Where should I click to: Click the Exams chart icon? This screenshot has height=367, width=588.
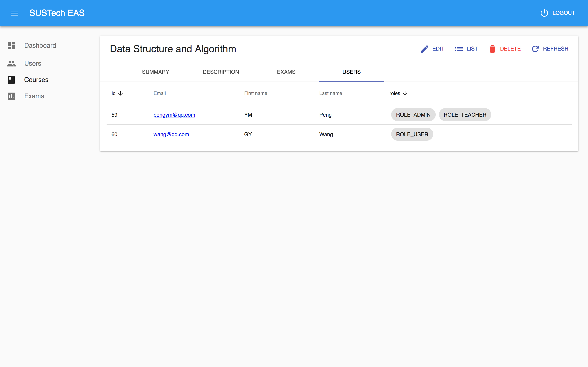click(x=11, y=96)
